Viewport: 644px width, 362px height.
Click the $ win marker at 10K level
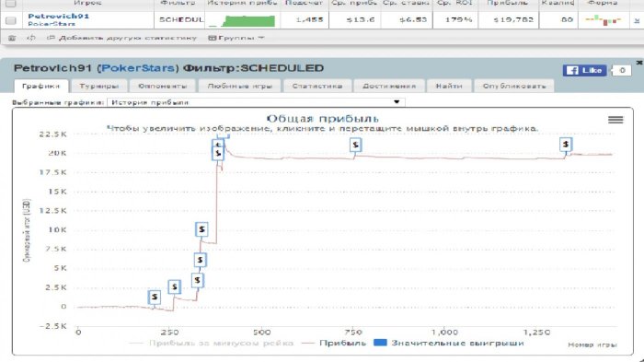pyautogui.click(x=201, y=229)
